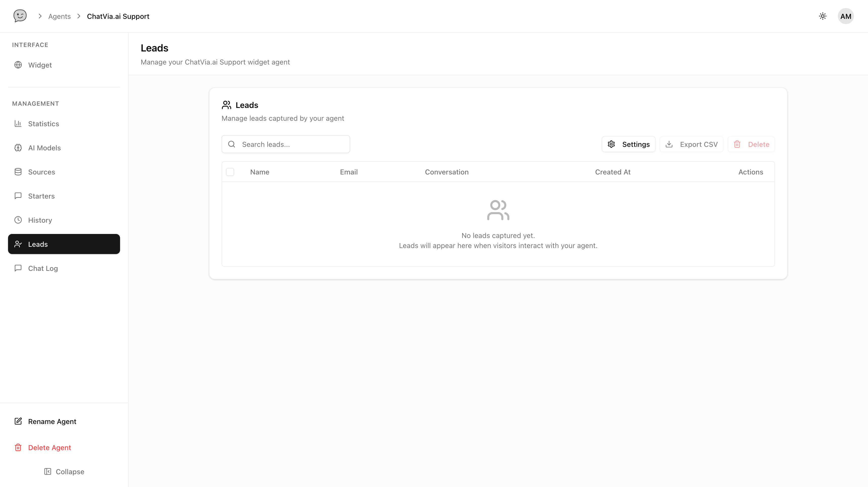Click the Export CSV button
868x487 pixels.
[x=691, y=144]
